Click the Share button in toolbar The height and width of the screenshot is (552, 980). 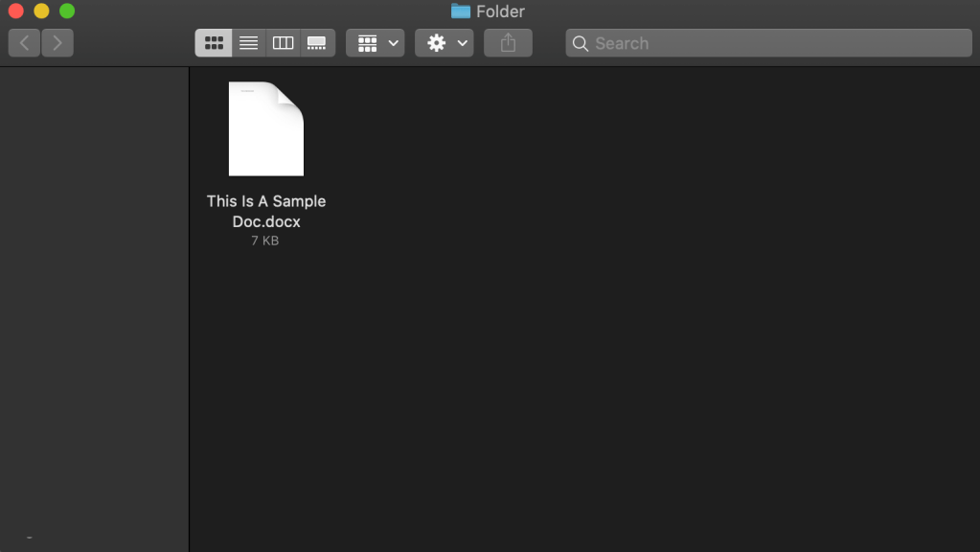pos(508,43)
